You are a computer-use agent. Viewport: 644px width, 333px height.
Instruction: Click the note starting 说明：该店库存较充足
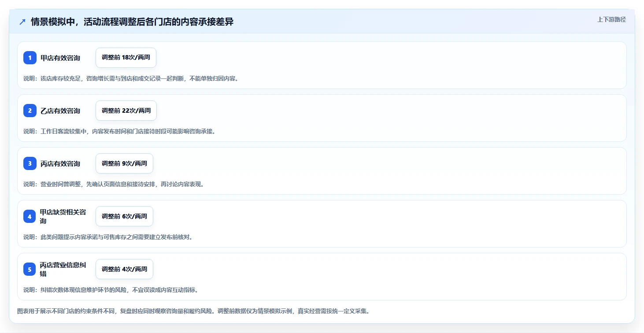click(131, 78)
